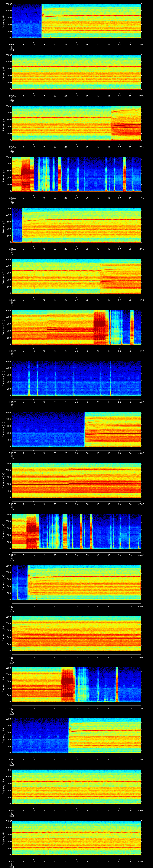Screen dimensions: 153x868
Task: Open the spectrogram panel starting at 8:39:00
Action: (76, 123)
